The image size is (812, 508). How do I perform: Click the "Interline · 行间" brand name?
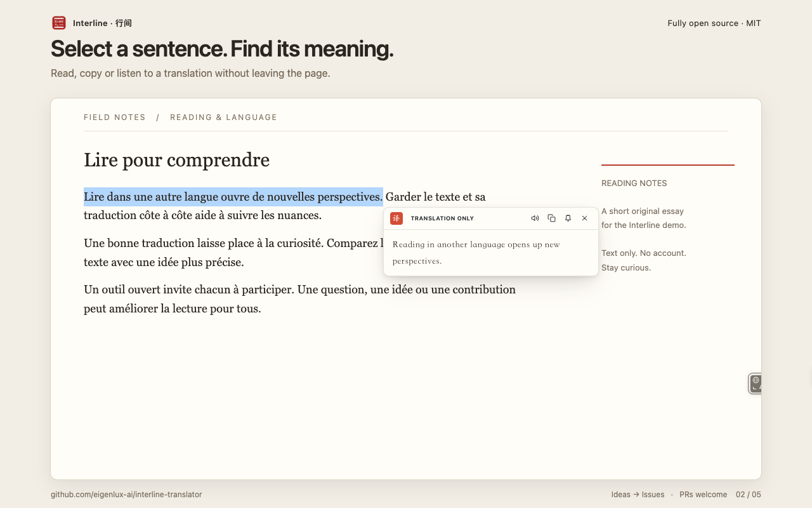pos(102,23)
